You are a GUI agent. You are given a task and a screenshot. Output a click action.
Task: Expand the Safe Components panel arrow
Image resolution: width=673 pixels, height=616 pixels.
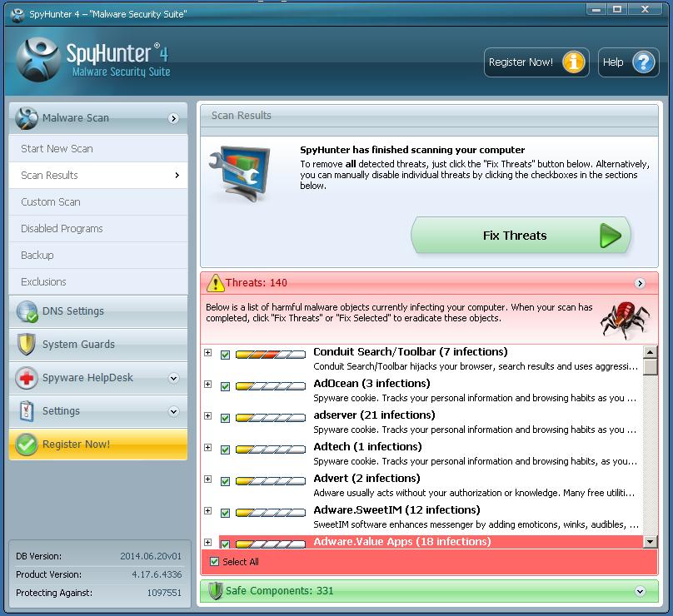640,592
